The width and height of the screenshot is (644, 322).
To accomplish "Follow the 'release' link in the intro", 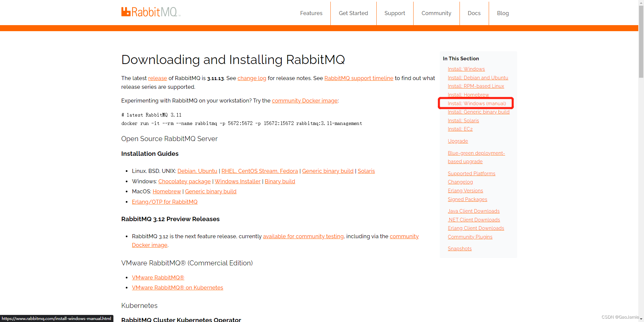I will click(157, 78).
